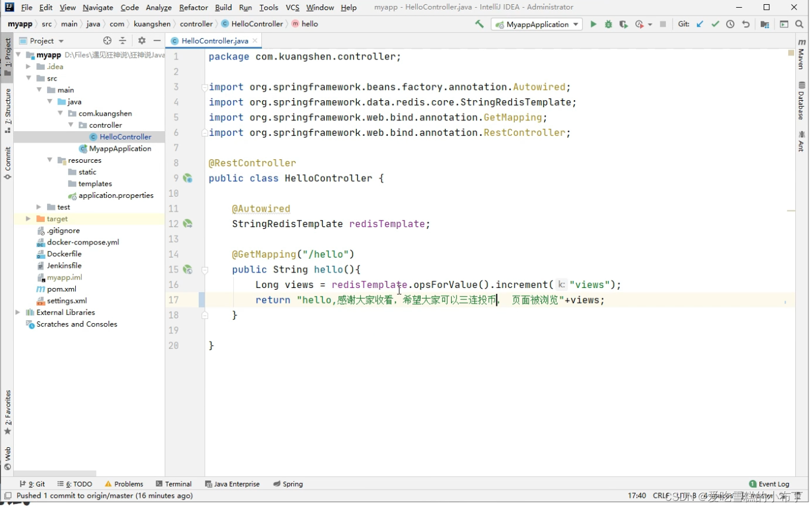Viewport: 812px width, 508px height.
Task: Collapse the resources folder arrow
Action: click(x=50, y=160)
